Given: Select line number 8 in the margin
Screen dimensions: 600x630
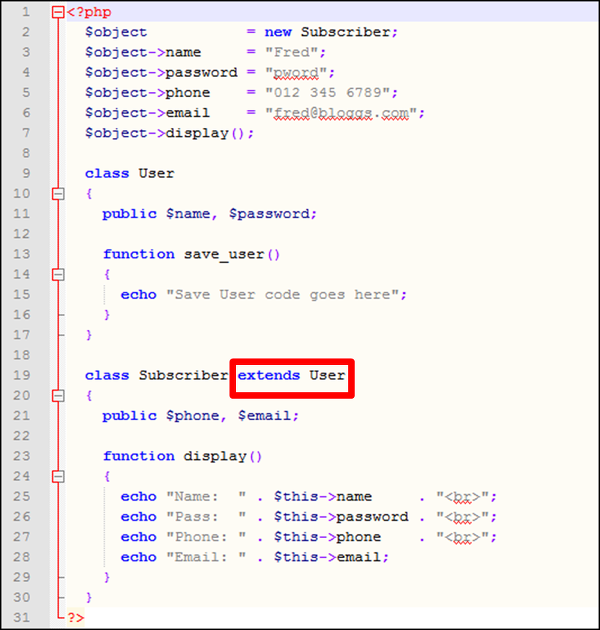Looking at the screenshot, I should [x=26, y=153].
